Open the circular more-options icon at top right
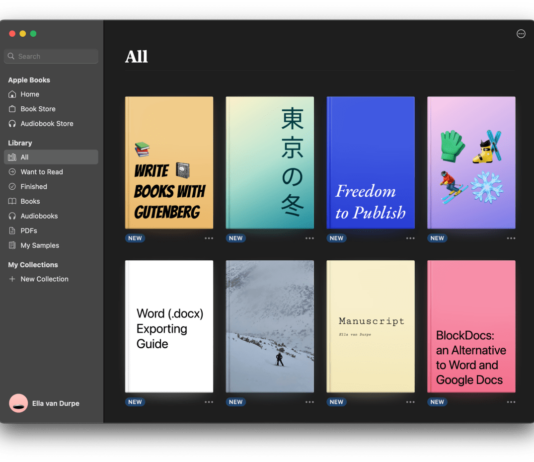 [x=521, y=34]
